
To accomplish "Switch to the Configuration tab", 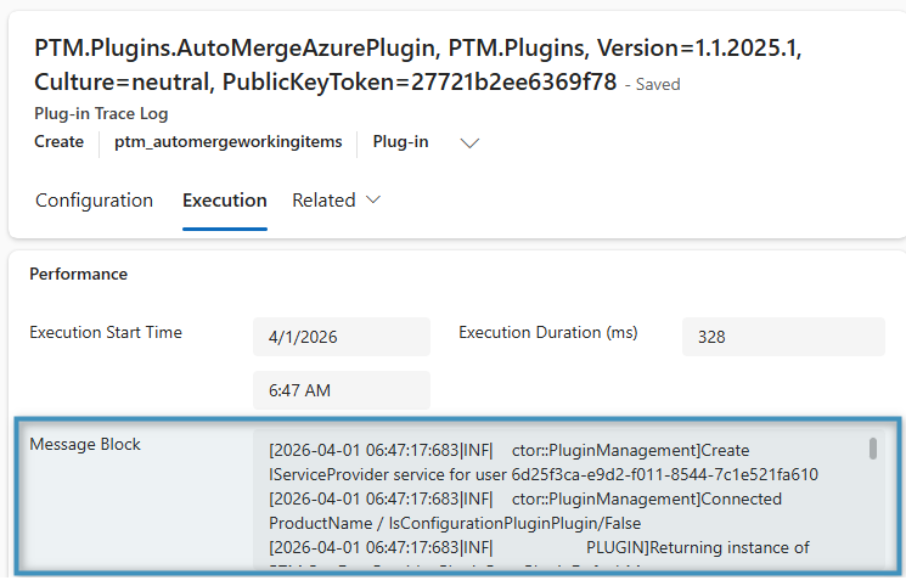I will (x=94, y=201).
